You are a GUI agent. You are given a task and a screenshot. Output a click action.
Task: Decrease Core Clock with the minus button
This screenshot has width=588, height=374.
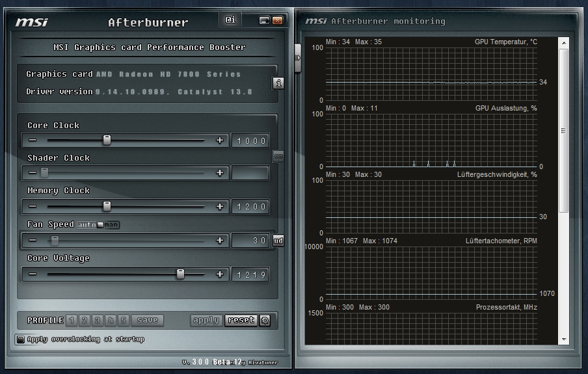[x=33, y=140]
